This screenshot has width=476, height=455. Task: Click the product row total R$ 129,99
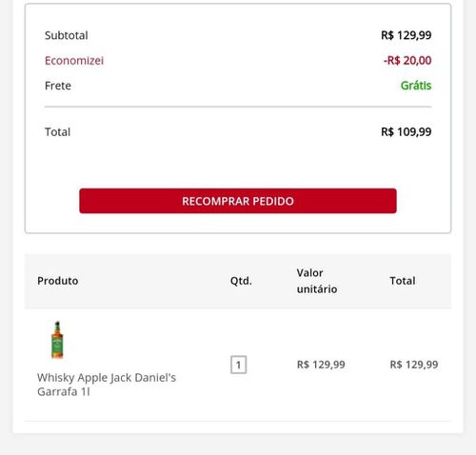coord(414,365)
